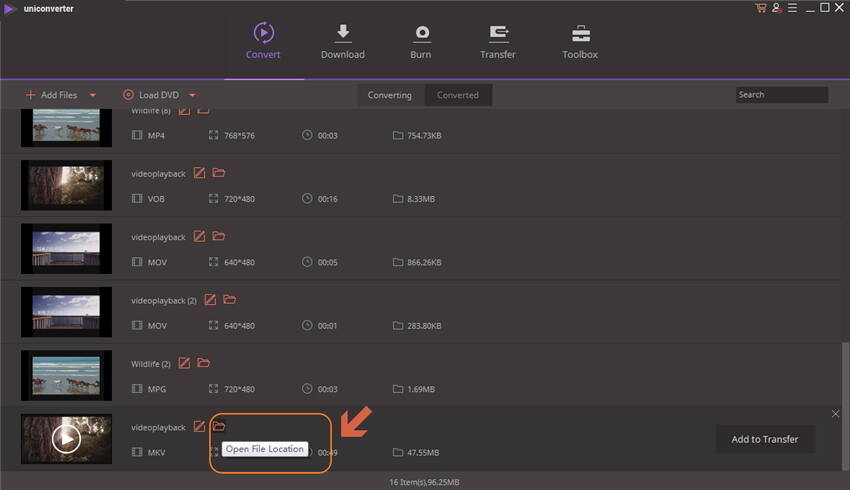Select the VOB video thumbnail
Image resolution: width=850 pixels, height=490 pixels.
(x=66, y=185)
